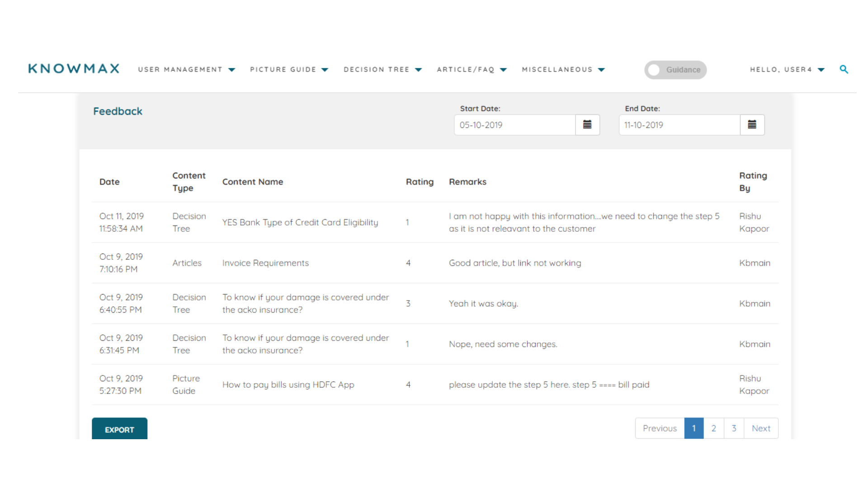This screenshot has width=868, height=488.
Task: Go to pagination page 2
Action: [714, 428]
